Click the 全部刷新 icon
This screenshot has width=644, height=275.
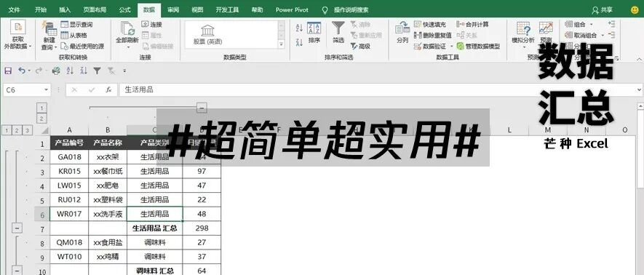(x=127, y=28)
